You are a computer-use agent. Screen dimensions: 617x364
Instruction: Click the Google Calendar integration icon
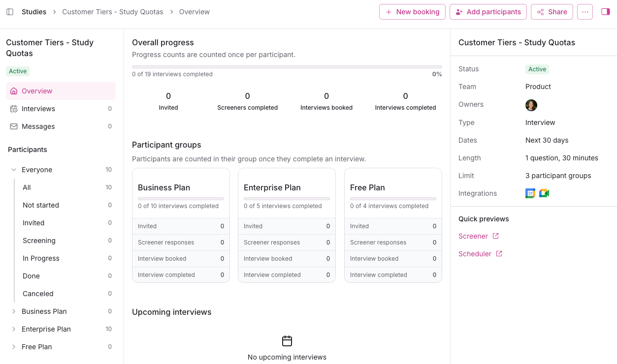(530, 193)
